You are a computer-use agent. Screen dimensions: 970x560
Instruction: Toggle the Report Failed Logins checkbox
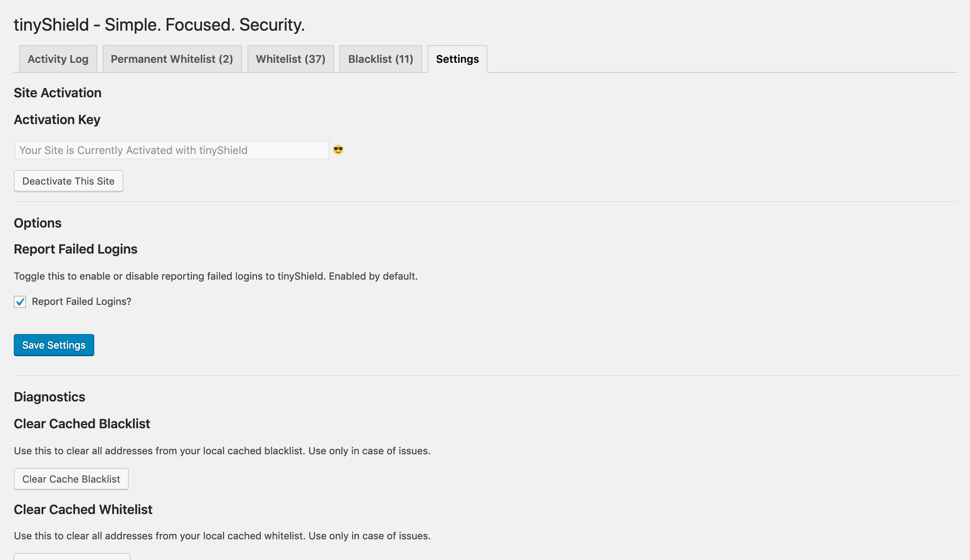(x=20, y=302)
